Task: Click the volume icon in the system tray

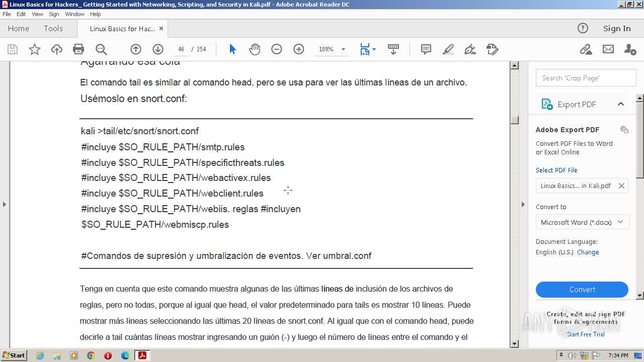Action: click(572, 355)
